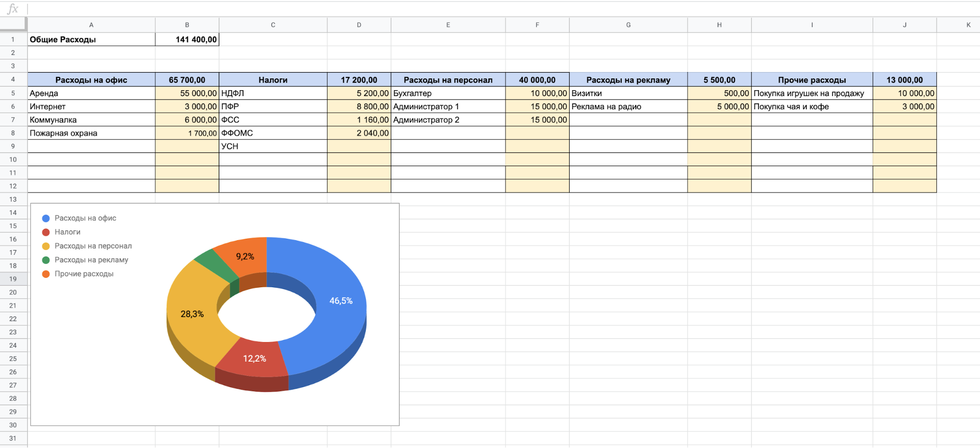Select header "Расходы на рекламу"
Image resolution: width=980 pixels, height=448 pixels.
tap(628, 80)
